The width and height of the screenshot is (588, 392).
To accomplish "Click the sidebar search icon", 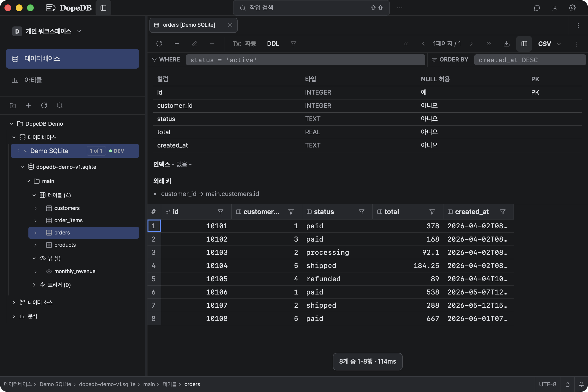I will [x=60, y=106].
